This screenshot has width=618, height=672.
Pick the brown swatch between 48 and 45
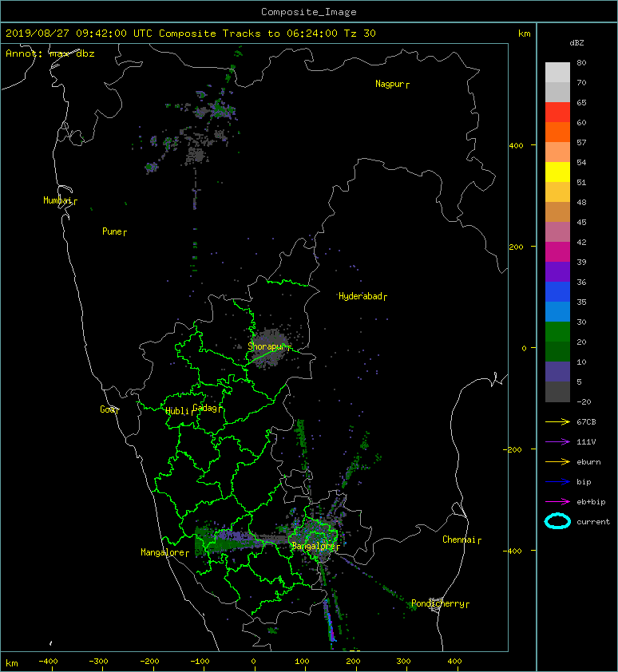(557, 212)
